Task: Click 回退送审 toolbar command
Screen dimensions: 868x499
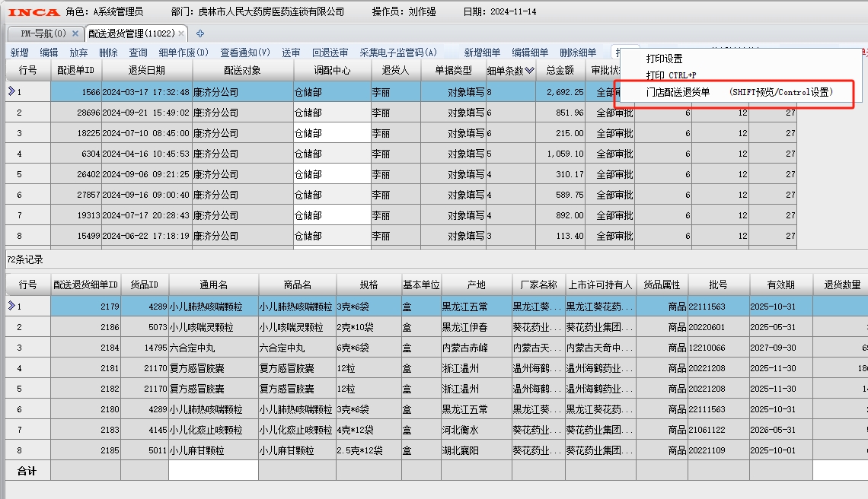Action: click(x=330, y=52)
